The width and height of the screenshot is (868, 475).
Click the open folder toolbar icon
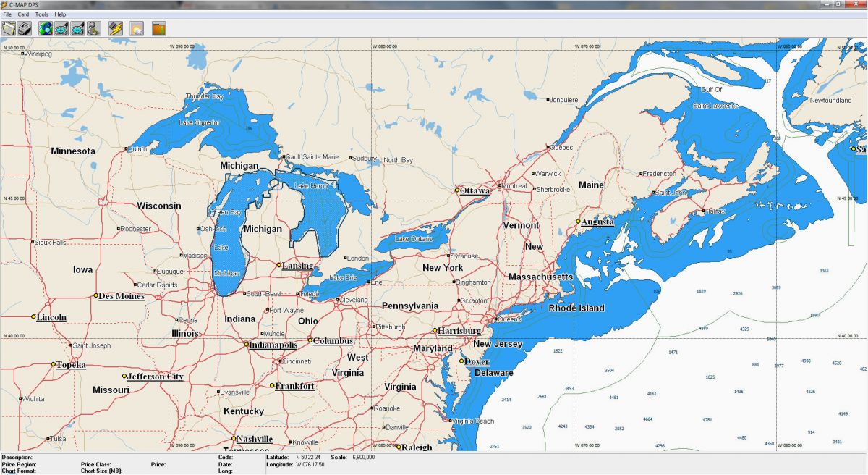tap(9, 28)
